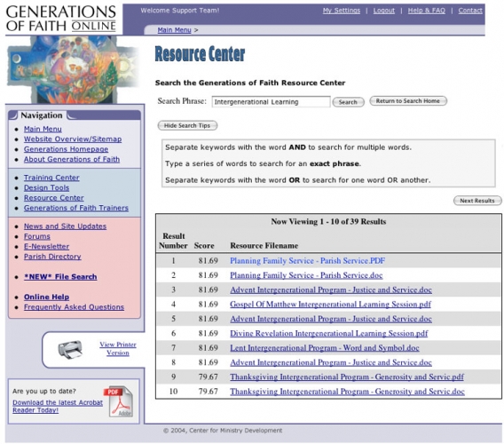Click Main Menu breadcrumb link
This screenshot has height=444, width=504.
pos(174,30)
